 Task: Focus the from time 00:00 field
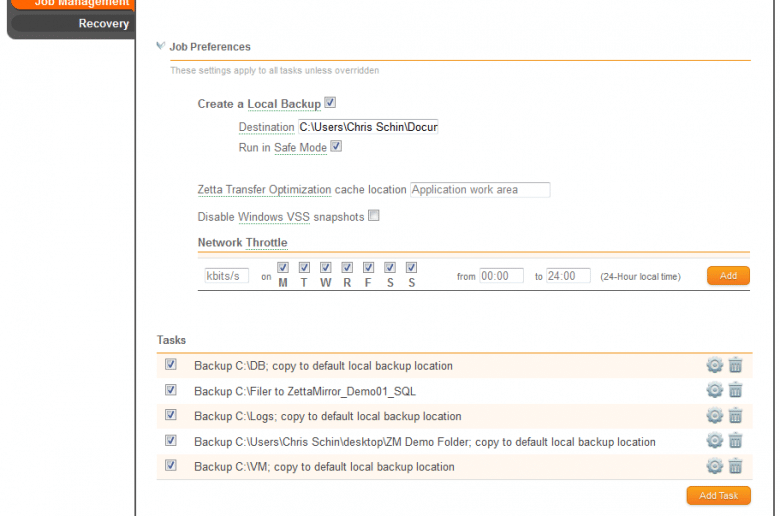[501, 276]
